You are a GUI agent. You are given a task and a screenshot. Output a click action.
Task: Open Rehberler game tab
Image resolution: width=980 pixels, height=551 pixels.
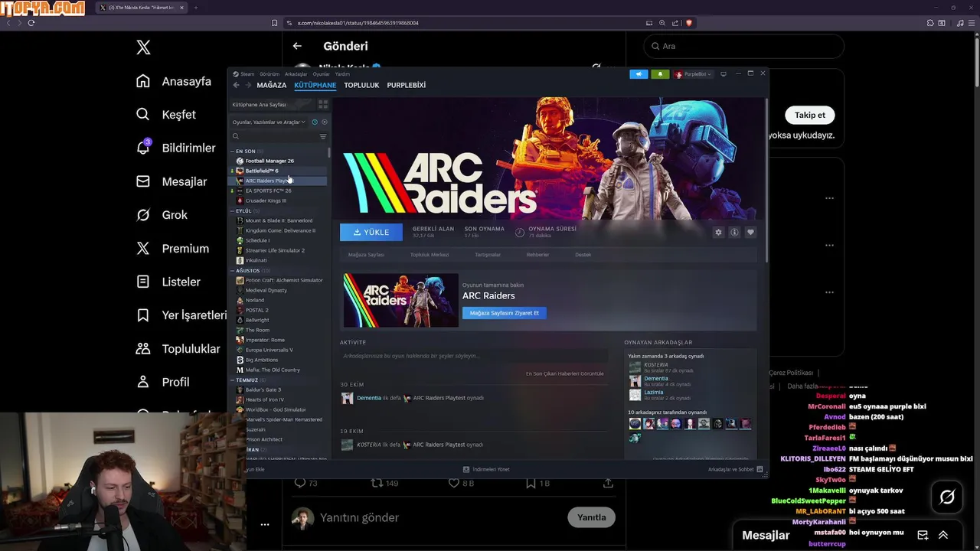(x=537, y=255)
